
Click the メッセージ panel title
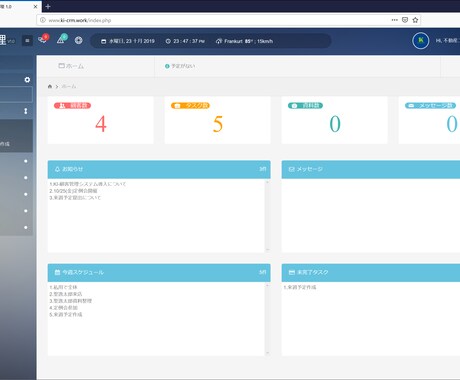(x=310, y=169)
